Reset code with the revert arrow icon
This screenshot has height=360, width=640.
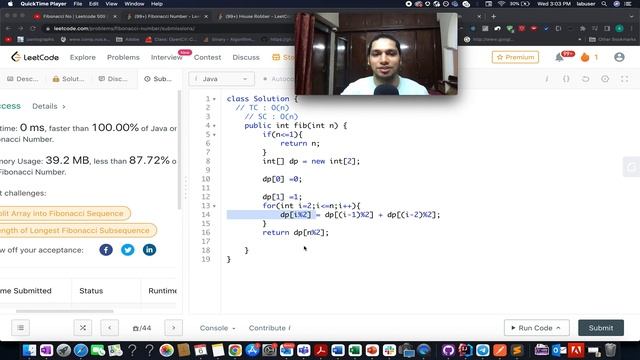[x=585, y=79]
